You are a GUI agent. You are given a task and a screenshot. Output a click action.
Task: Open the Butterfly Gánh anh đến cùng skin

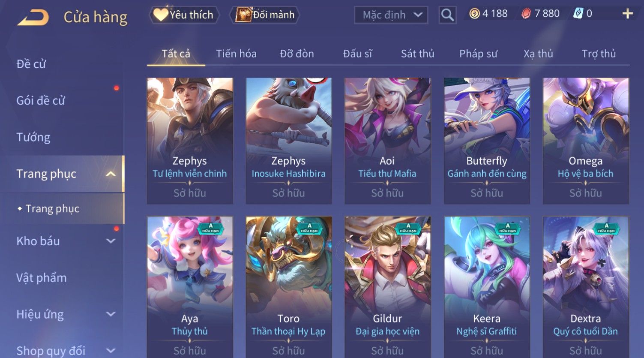click(487, 141)
